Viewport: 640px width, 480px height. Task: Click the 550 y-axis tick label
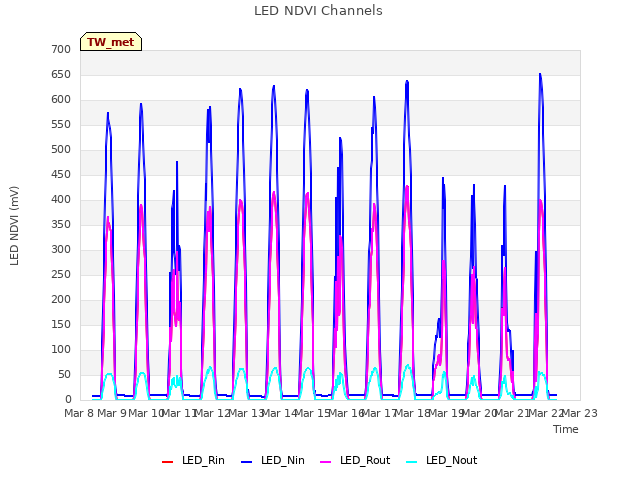tap(61, 124)
